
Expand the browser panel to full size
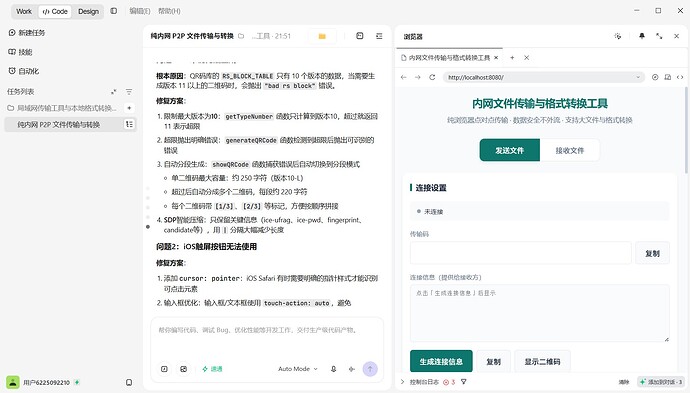point(659,36)
